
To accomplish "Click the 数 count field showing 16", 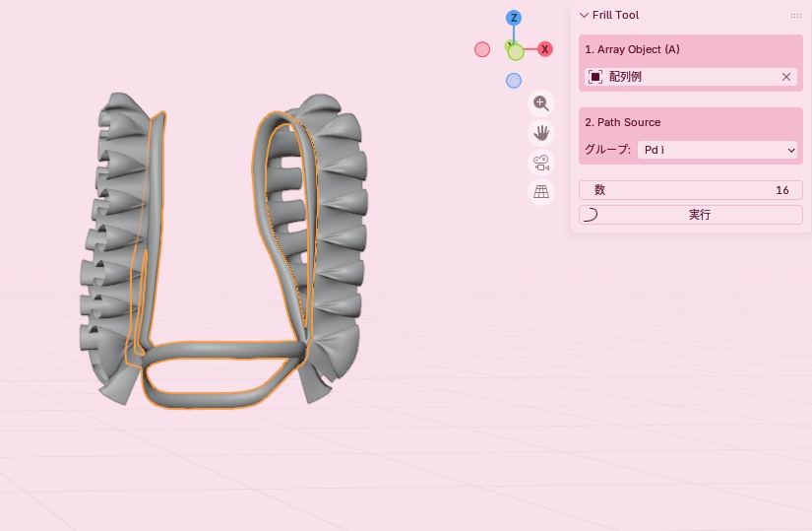I will click(691, 190).
